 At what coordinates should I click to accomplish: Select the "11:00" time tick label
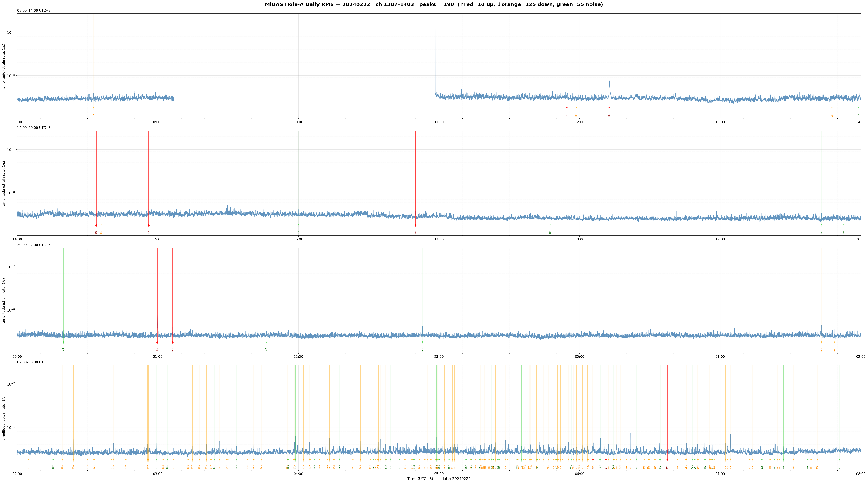tap(439, 122)
